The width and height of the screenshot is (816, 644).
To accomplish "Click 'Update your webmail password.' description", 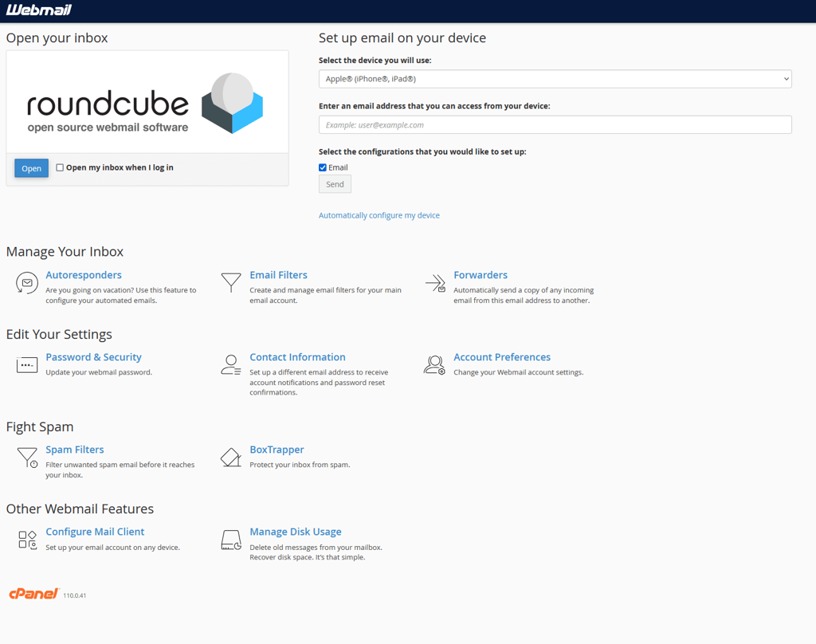I will click(99, 372).
